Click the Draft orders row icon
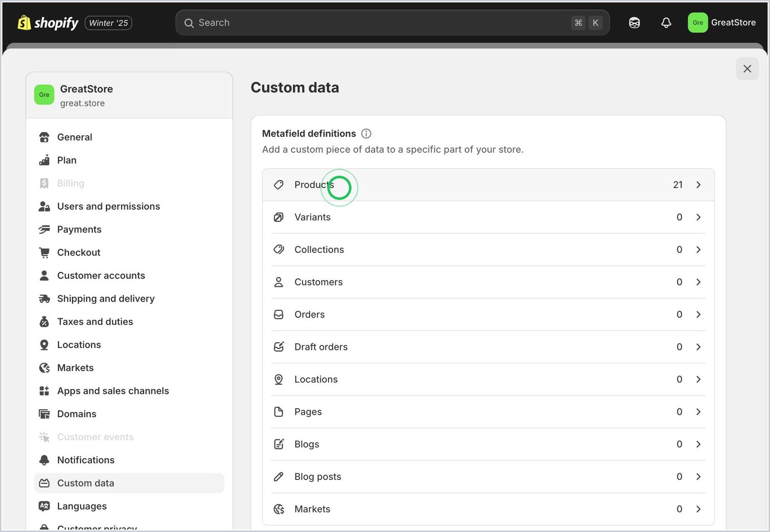 [x=279, y=347]
